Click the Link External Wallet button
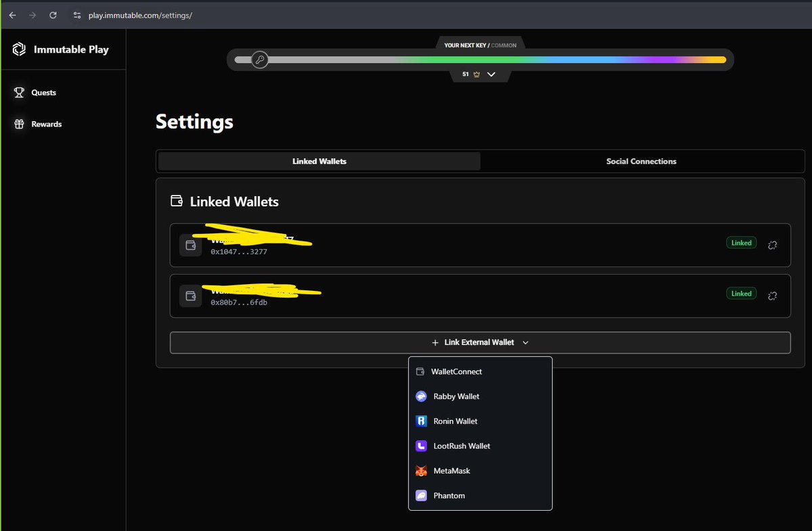This screenshot has height=531, width=812. click(480, 342)
